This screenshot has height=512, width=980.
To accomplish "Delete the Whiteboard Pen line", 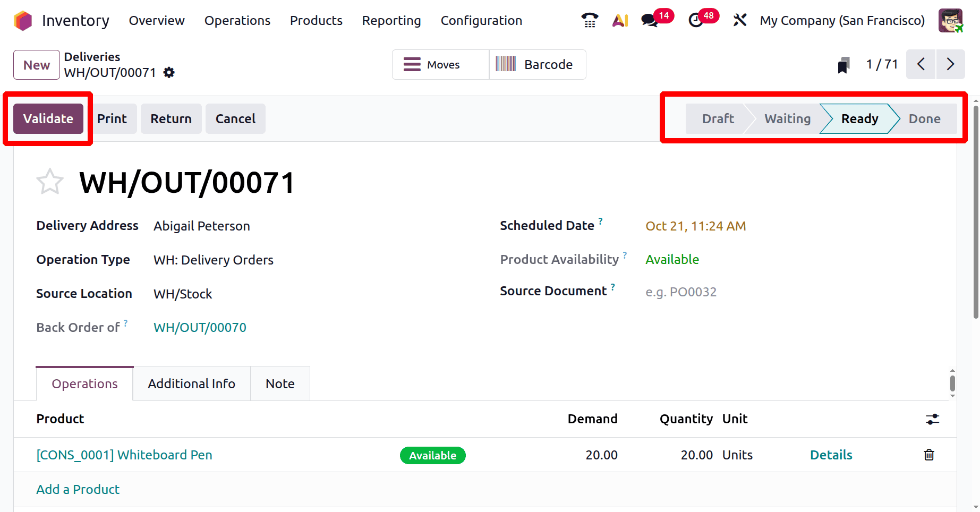I will point(929,455).
